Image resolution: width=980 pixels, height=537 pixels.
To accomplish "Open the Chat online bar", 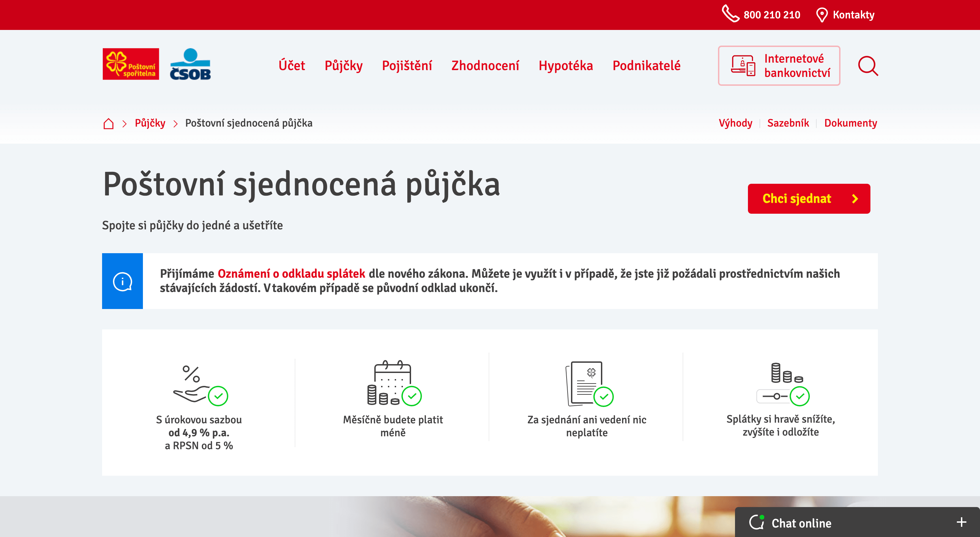I will tap(857, 522).
